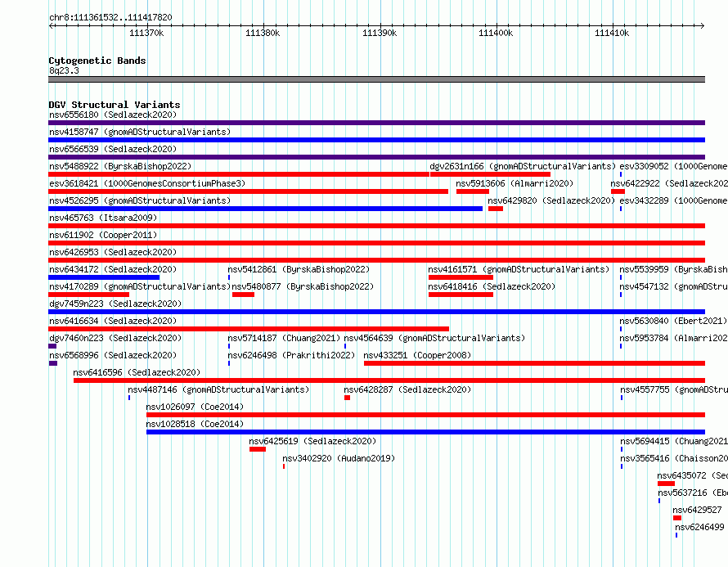Click the nsv4526295 gnomAD blue bar
Screen dimensions: 728x567
pos(266,209)
